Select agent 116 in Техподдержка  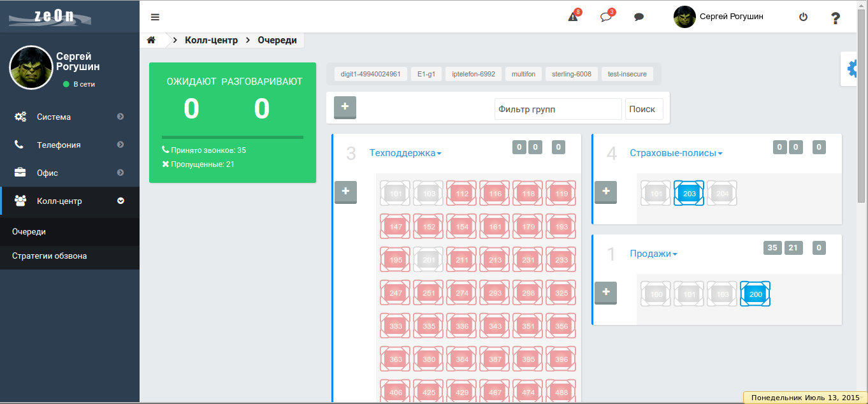(495, 193)
